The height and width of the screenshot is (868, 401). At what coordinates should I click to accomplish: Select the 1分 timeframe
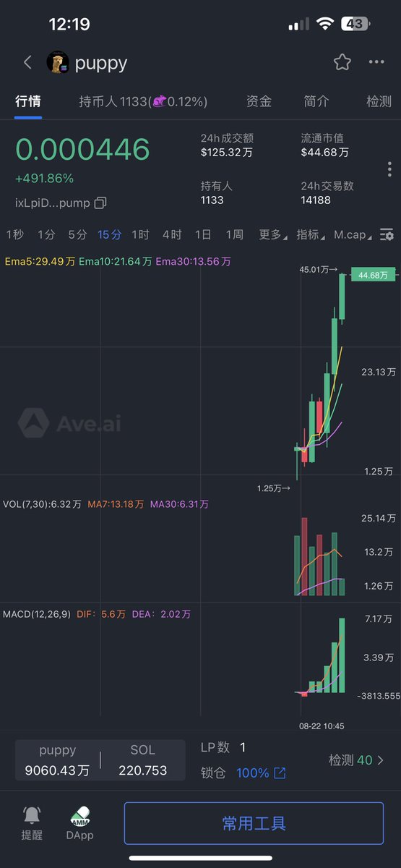click(x=46, y=234)
